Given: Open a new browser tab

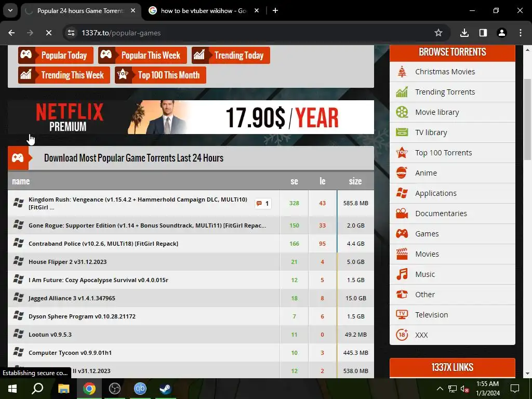Looking at the screenshot, I should (x=275, y=11).
